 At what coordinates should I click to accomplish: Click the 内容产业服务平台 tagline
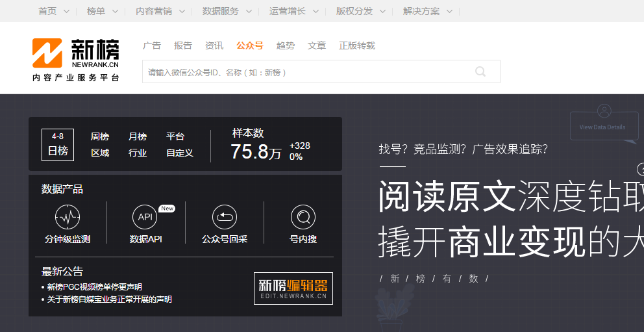click(x=75, y=78)
